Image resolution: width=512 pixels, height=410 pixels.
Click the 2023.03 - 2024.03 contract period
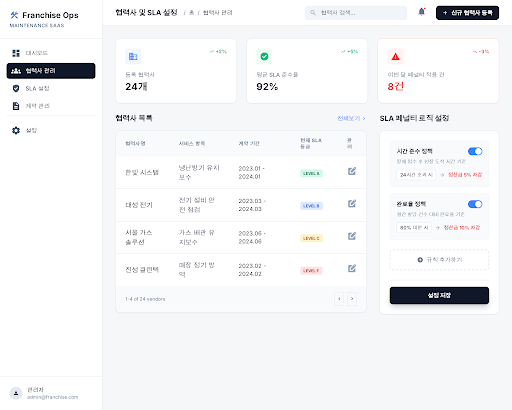coord(252,205)
